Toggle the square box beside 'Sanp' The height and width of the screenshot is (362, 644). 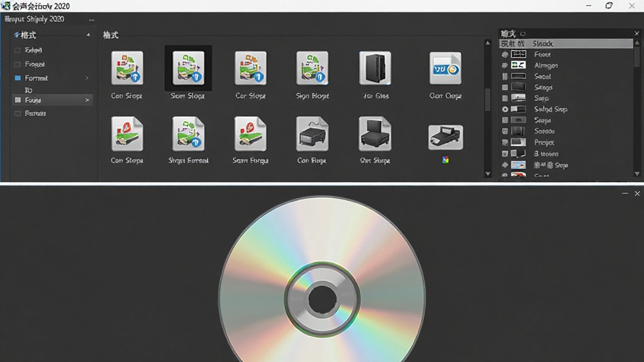(505, 99)
